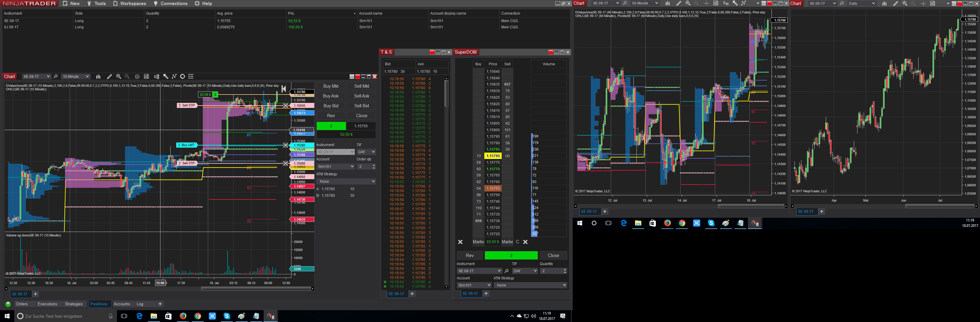Open Indicators in the 60 Minute chart

pyautogui.click(x=735, y=3)
